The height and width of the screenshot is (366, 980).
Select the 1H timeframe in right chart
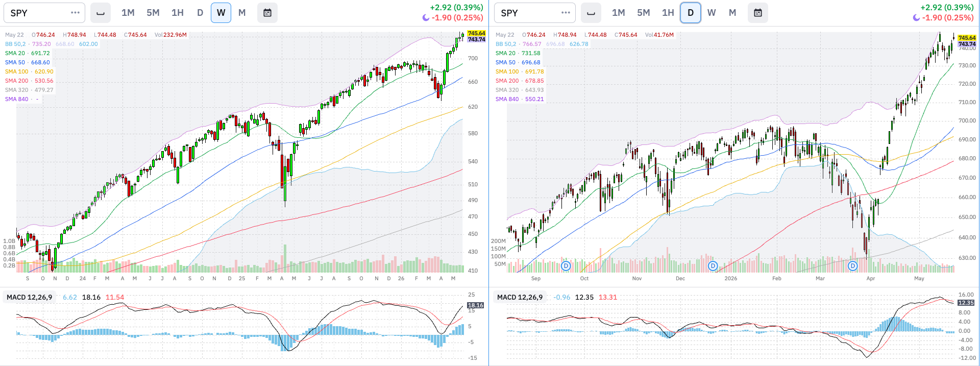point(668,13)
